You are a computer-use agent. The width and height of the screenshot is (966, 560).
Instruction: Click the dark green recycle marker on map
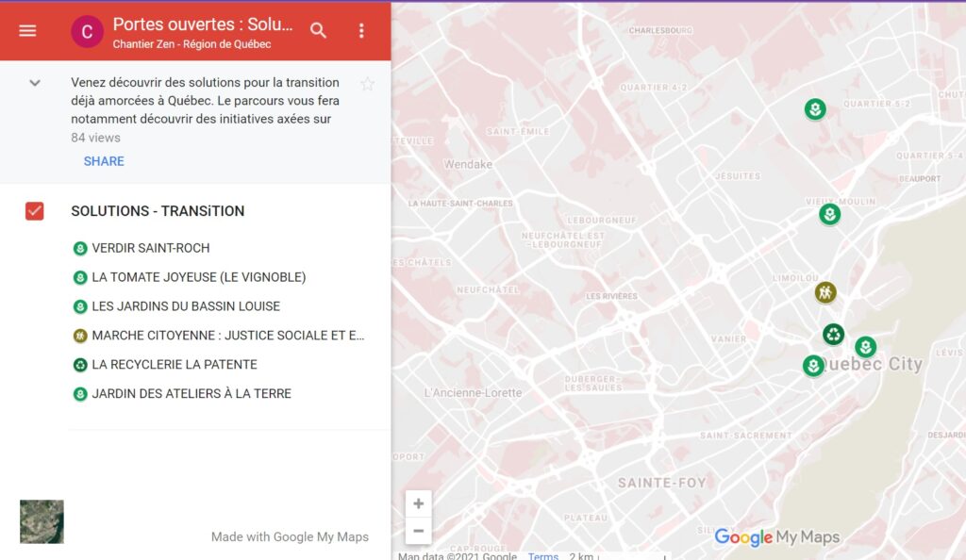(834, 335)
